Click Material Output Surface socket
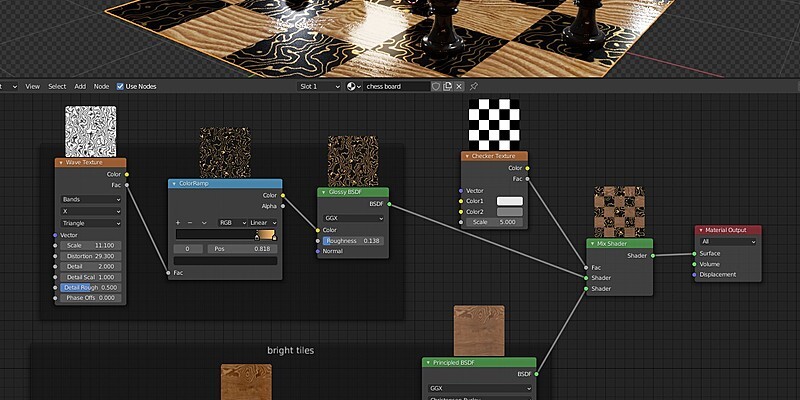This screenshot has width=800, height=400. tap(694, 254)
